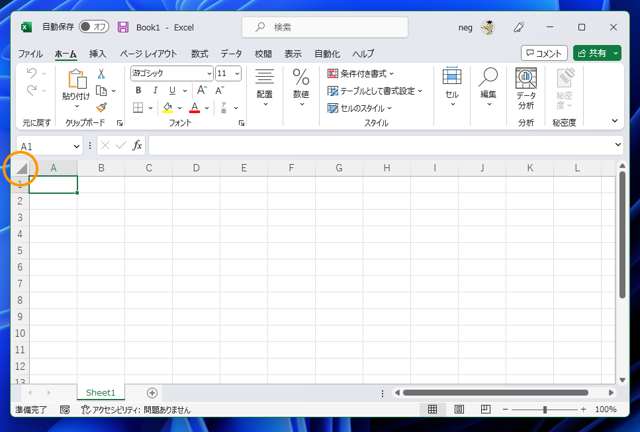The height and width of the screenshot is (432, 640).
Task: Toggle Italic formatting
Action: tap(155, 90)
